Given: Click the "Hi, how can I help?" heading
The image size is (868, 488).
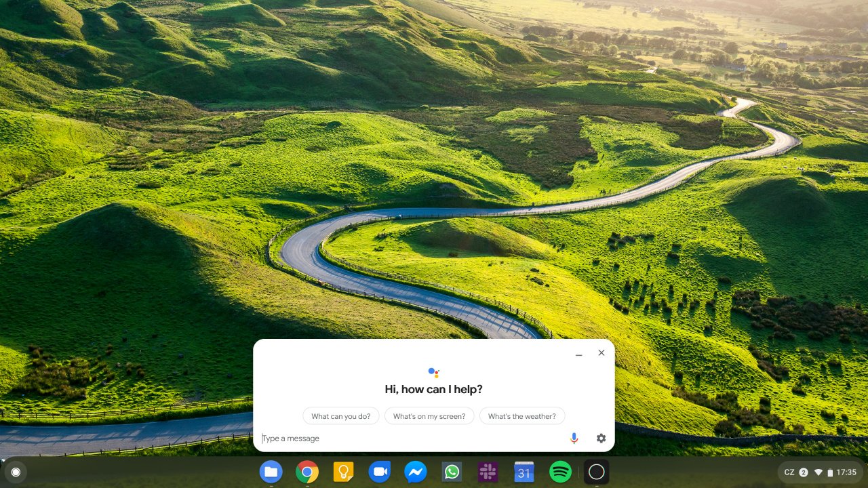Looking at the screenshot, I should (x=434, y=390).
